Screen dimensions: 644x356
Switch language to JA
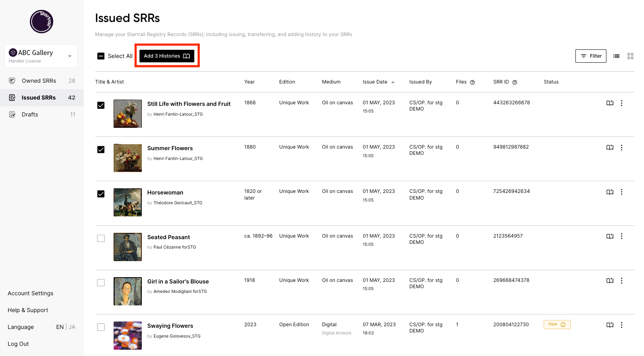point(72,327)
